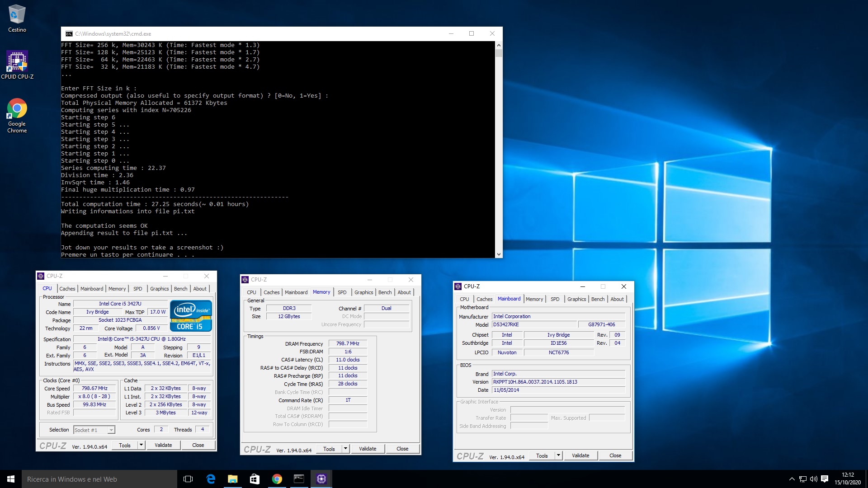This screenshot has width=868, height=488.
Task: Launch Microsoft Edge from the taskbar
Action: click(211, 479)
